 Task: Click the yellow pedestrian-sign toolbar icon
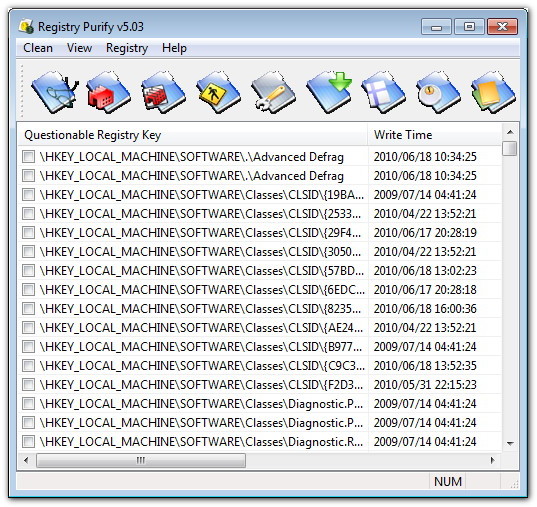point(218,92)
